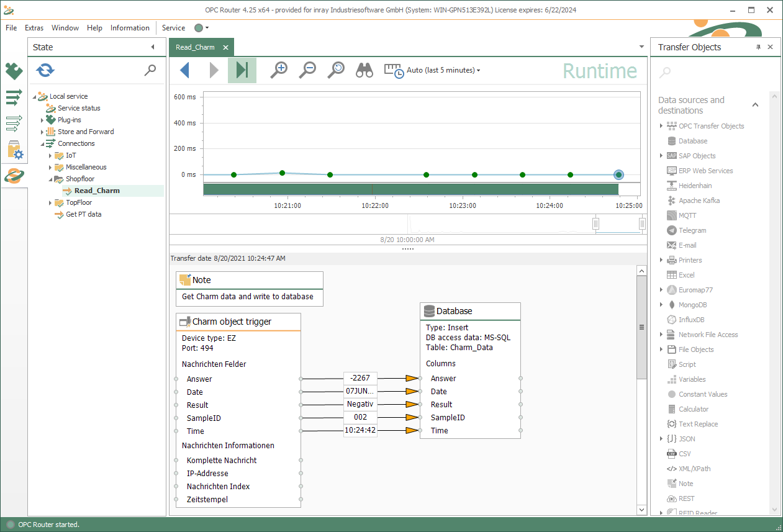Expand OPC Transfer Objects in the list
Screen dimensions: 783x532
tap(661, 126)
